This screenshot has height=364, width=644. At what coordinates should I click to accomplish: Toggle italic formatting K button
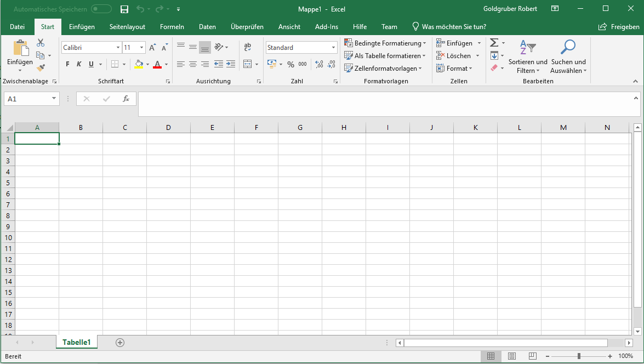click(79, 64)
